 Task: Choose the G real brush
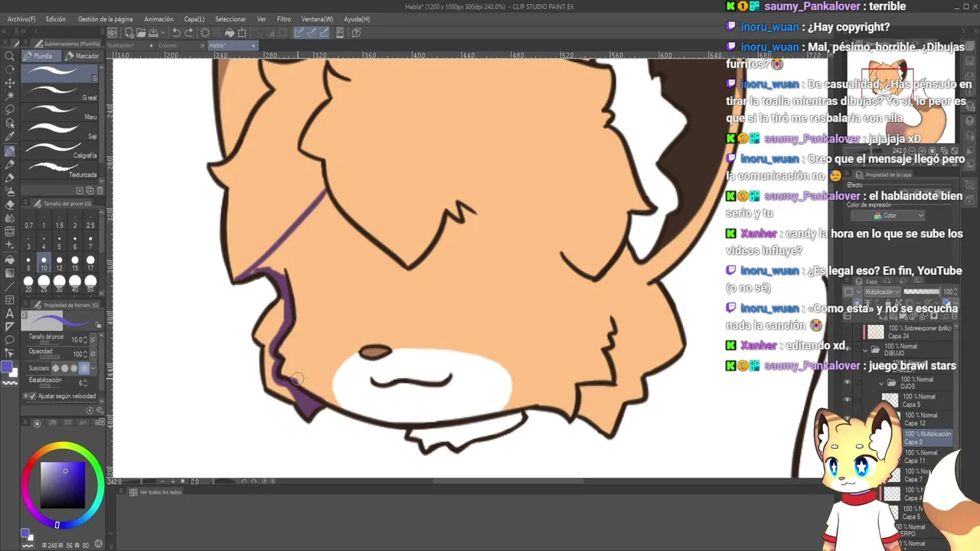[x=60, y=93]
